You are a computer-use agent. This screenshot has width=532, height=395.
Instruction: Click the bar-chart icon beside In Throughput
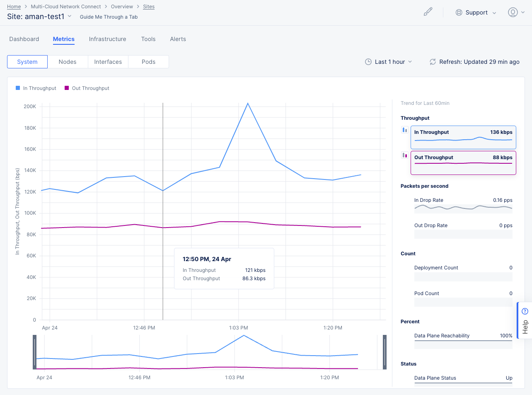[x=404, y=130]
